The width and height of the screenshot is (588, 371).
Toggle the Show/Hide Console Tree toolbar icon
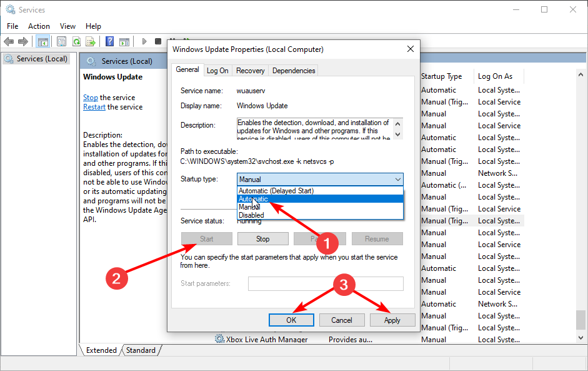[42, 41]
